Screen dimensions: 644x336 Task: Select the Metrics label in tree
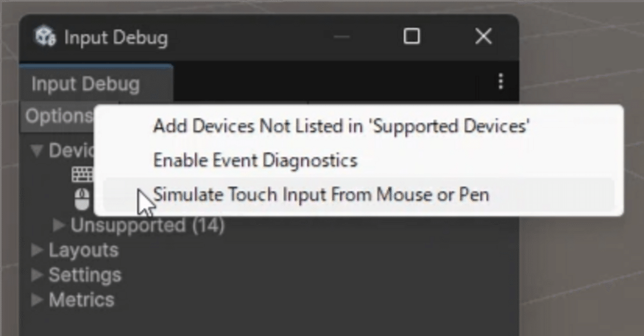coord(81,300)
